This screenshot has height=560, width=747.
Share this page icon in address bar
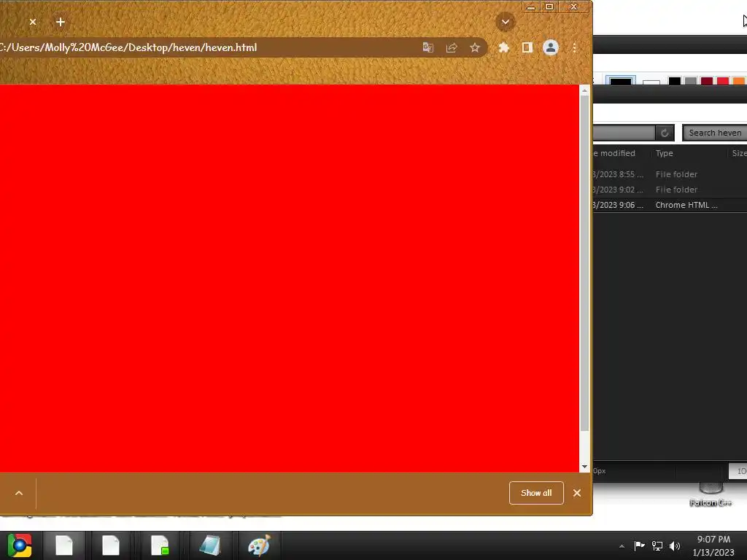pos(451,47)
